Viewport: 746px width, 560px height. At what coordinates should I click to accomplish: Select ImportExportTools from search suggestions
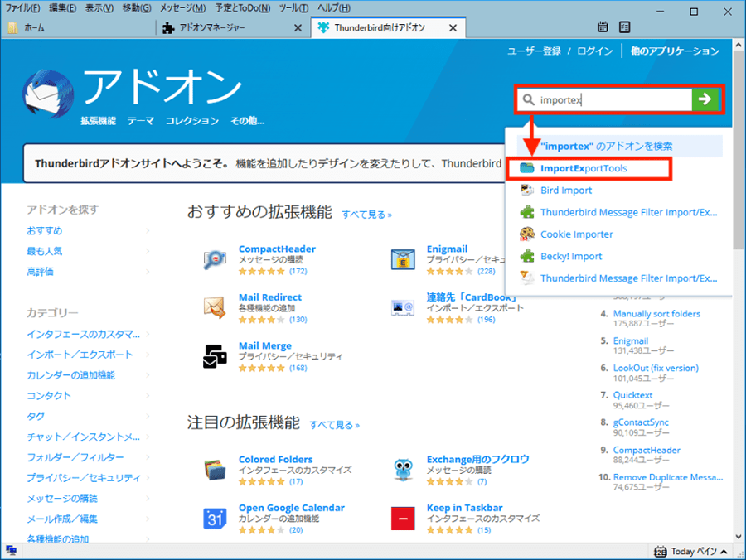click(x=584, y=168)
